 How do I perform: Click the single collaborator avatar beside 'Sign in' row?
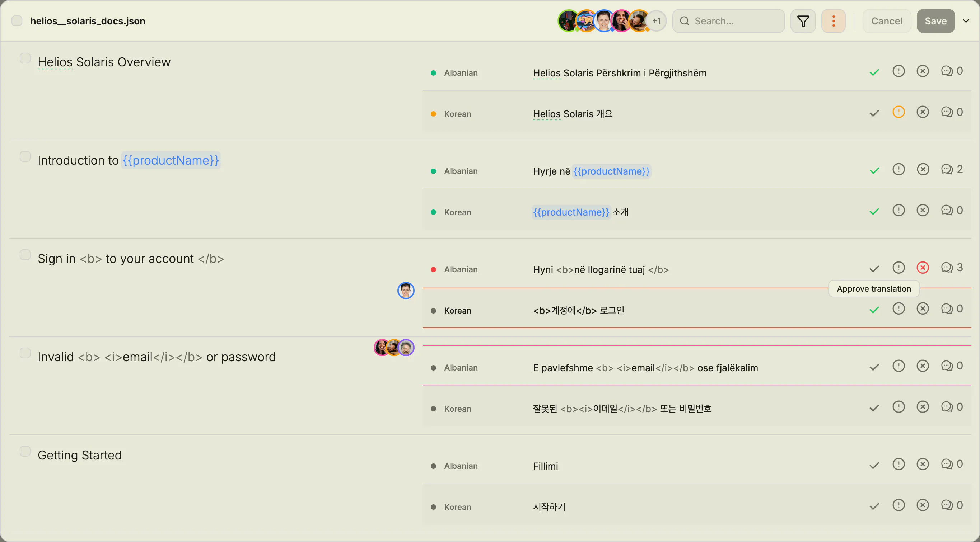click(406, 291)
